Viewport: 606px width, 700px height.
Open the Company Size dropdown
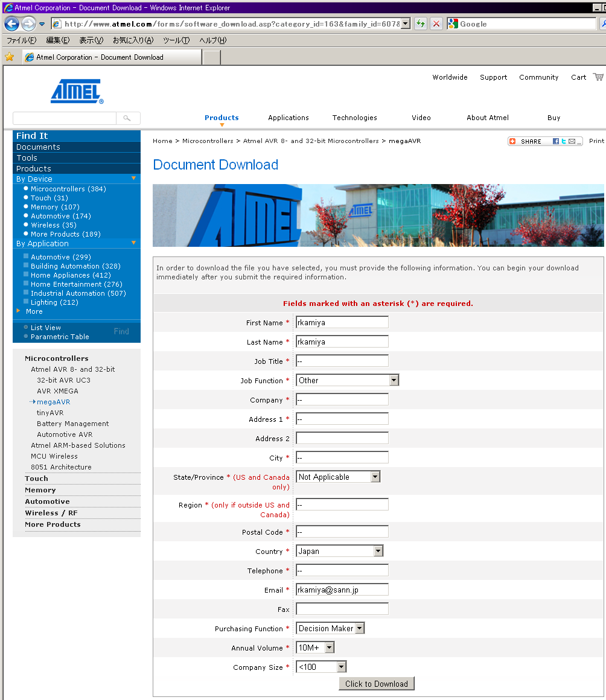tap(341, 667)
